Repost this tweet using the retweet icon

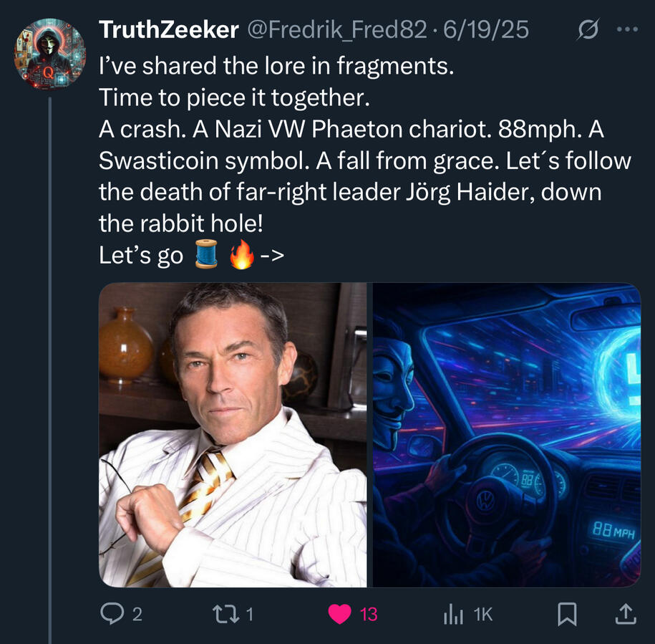(x=225, y=614)
